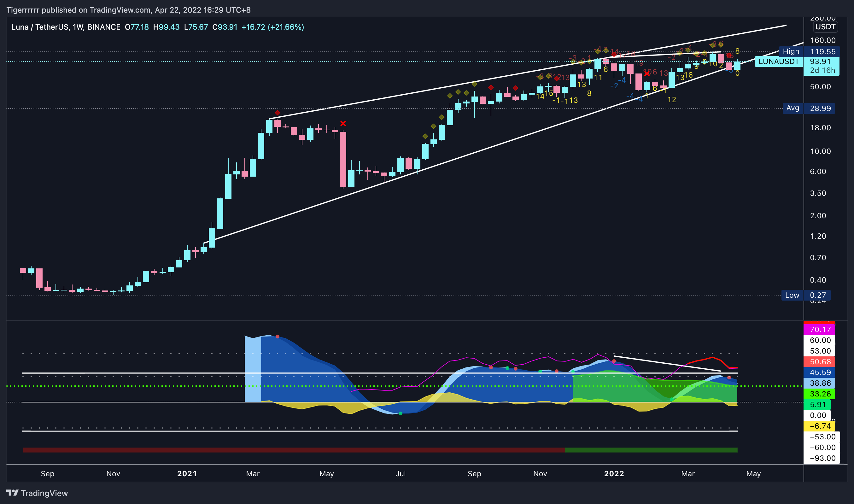Click the Low 0.27 price label
The width and height of the screenshot is (854, 504).
806,295
